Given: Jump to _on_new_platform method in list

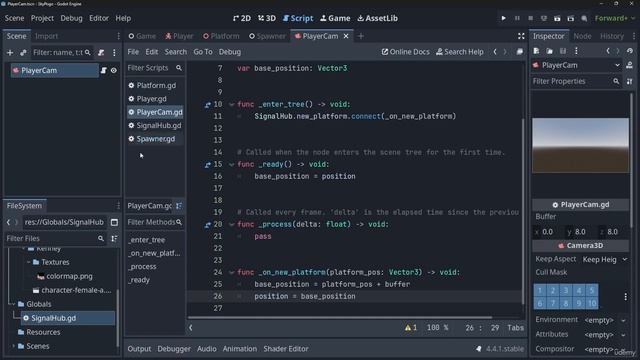Looking at the screenshot, I should point(154,253).
